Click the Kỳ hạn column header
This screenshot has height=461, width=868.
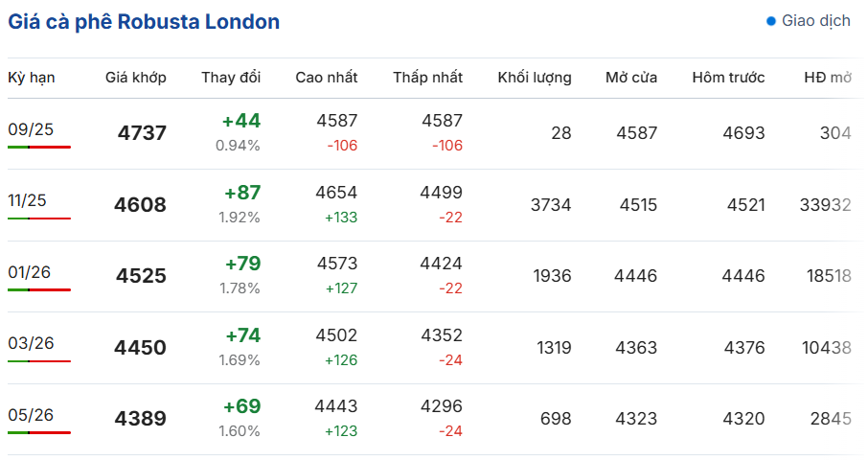[32, 78]
